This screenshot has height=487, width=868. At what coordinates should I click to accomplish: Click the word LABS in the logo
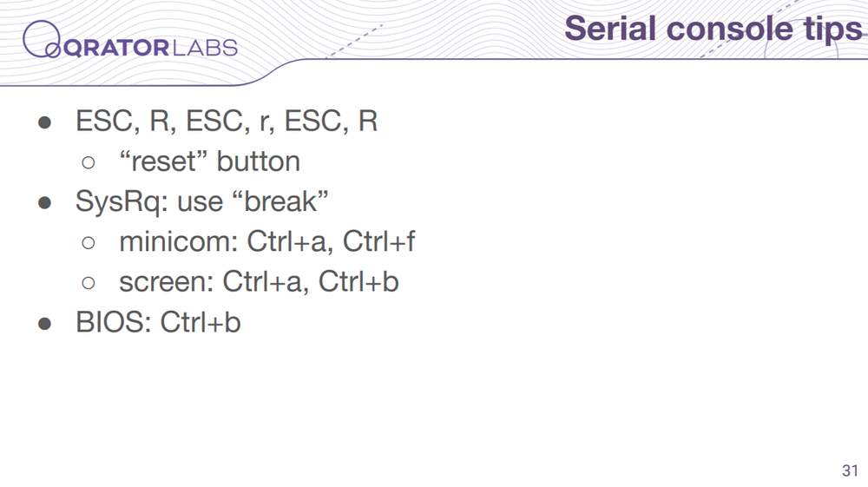coord(206,48)
